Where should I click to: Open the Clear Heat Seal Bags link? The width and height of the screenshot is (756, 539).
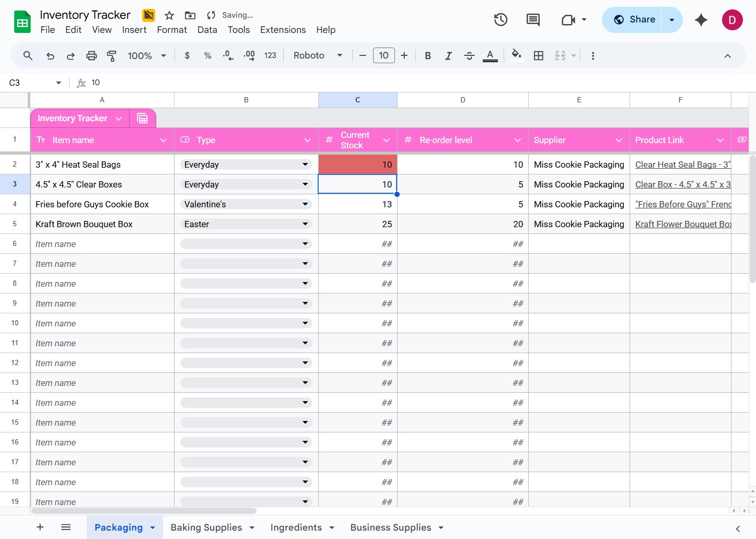pyautogui.click(x=682, y=165)
